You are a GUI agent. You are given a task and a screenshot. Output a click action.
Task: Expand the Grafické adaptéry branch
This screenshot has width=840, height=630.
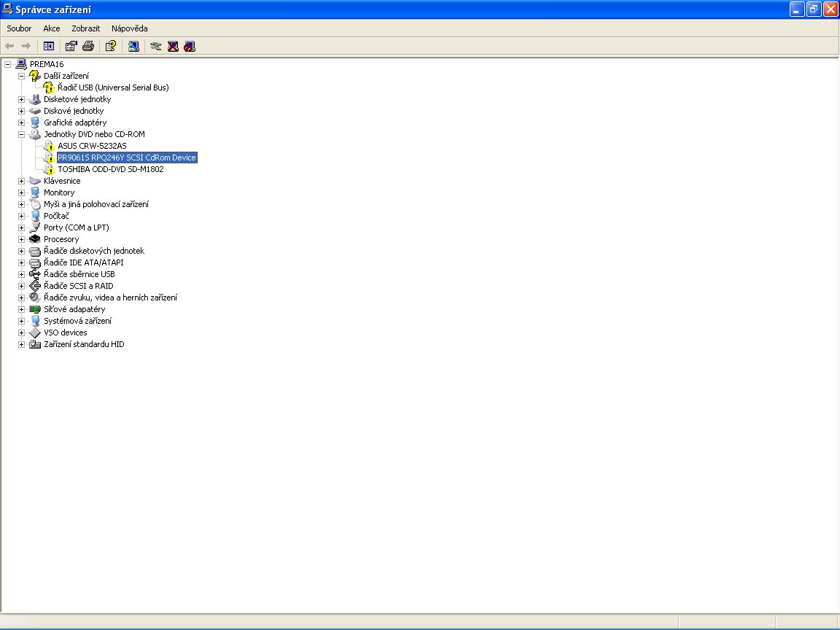pos(21,122)
